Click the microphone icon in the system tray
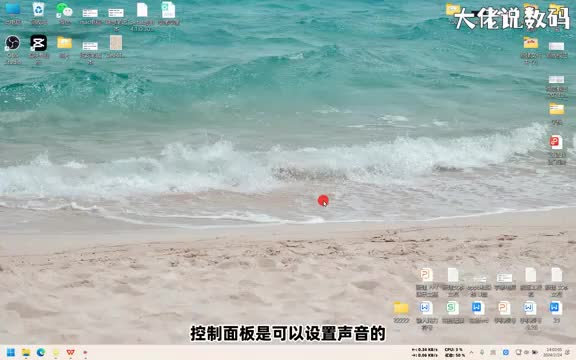The height and width of the screenshot is (360, 576). [482, 352]
